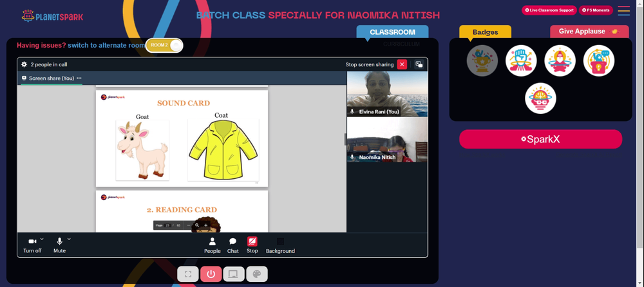The width and height of the screenshot is (644, 287).
Task: Award the raised fist badge
Action: click(521, 60)
